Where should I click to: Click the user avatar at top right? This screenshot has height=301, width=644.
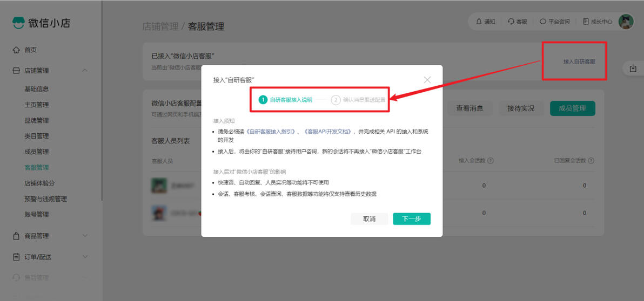point(626,22)
